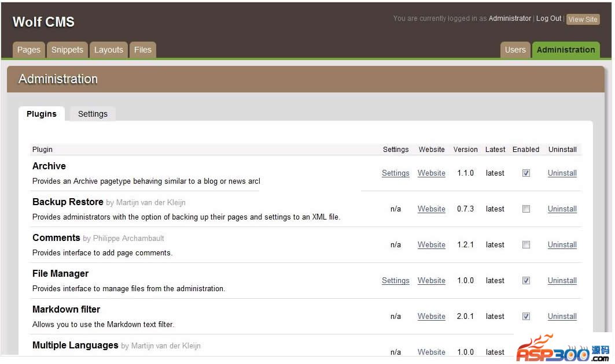This screenshot has height=364, width=615.
Task: Click the Enabled column header
Action: (x=525, y=149)
